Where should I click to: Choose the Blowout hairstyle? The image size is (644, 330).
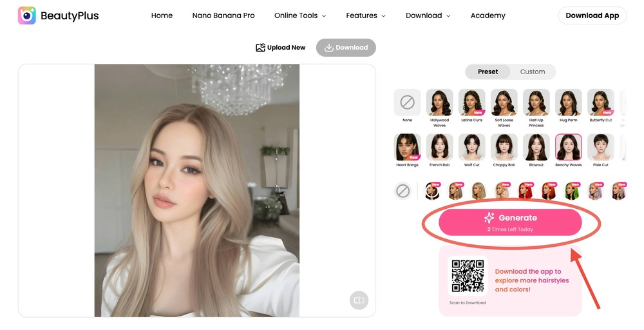tap(536, 147)
